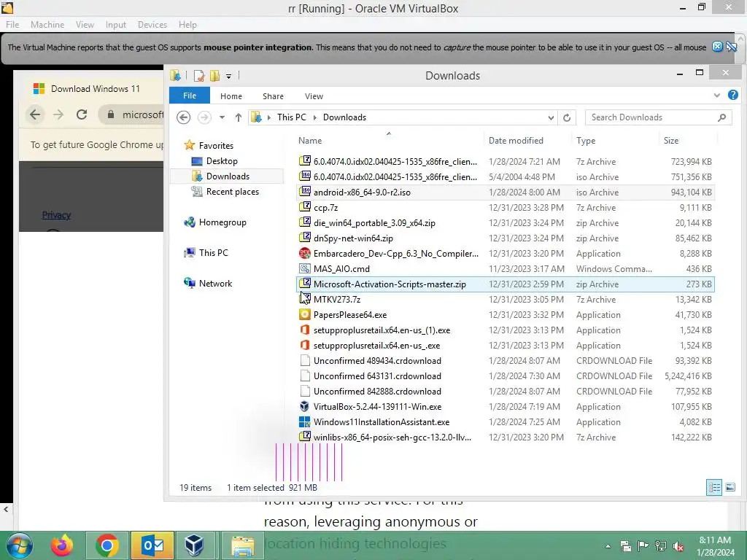Switch to the Home ribbon tab
Viewport: 747px width, 560px height.
(231, 96)
